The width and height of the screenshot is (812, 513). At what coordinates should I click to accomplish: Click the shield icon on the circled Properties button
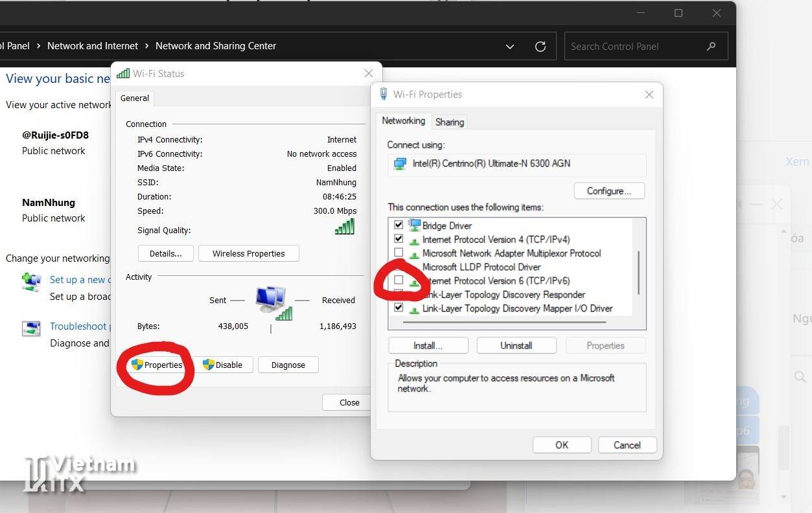(136, 365)
